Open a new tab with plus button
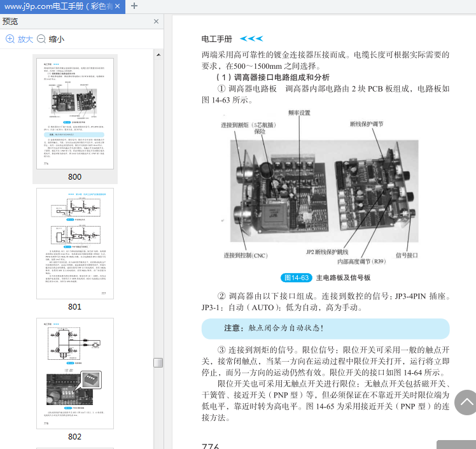The image size is (476, 449). coord(134,6)
